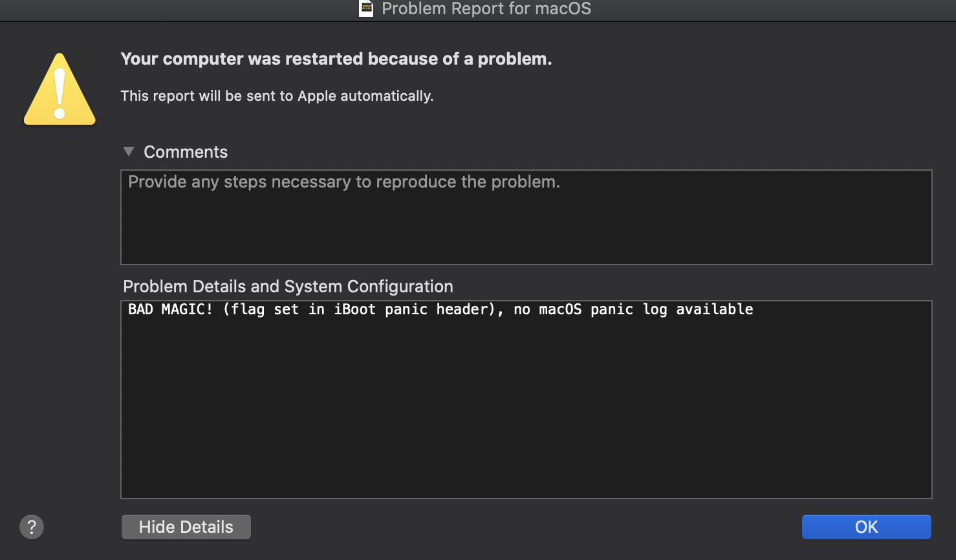Click "This report will be sent to Apple" text
This screenshot has height=560, width=956.
(x=276, y=96)
